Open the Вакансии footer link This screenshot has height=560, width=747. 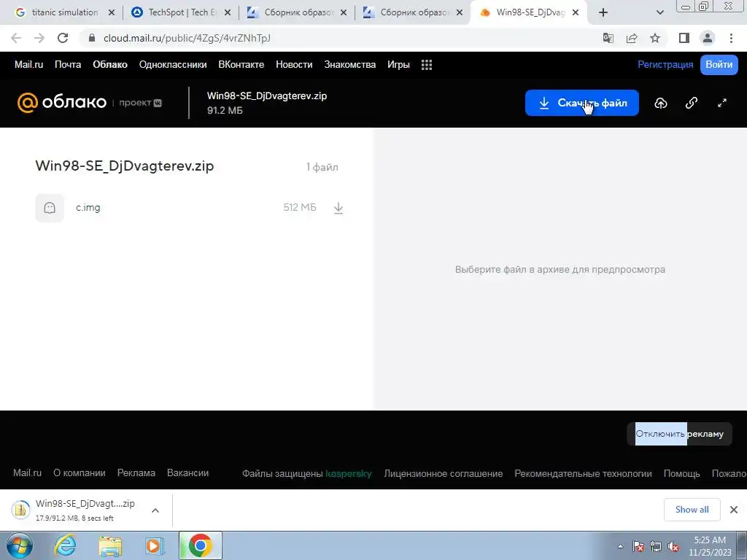click(187, 472)
